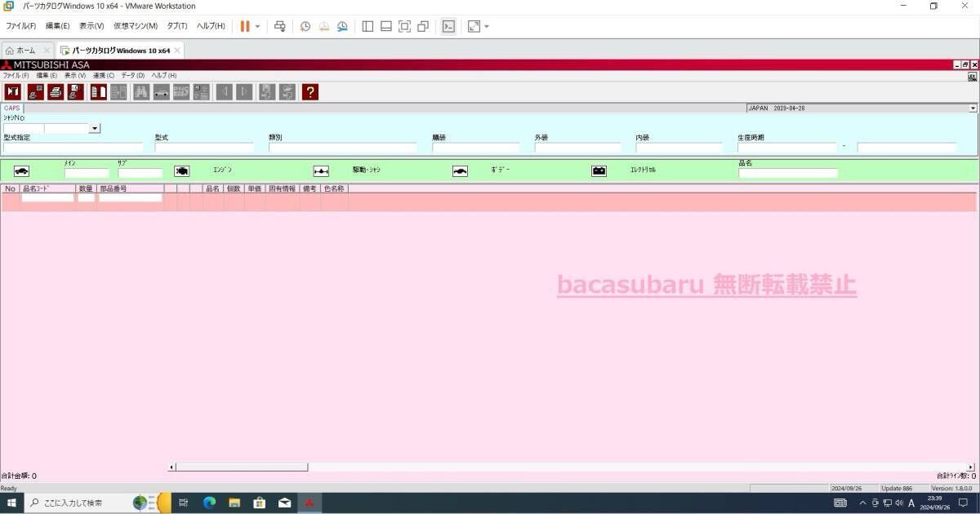Viewport: 980px width, 514px height.
Task: Click the grayed car icon in toolbar
Action: pos(162,92)
